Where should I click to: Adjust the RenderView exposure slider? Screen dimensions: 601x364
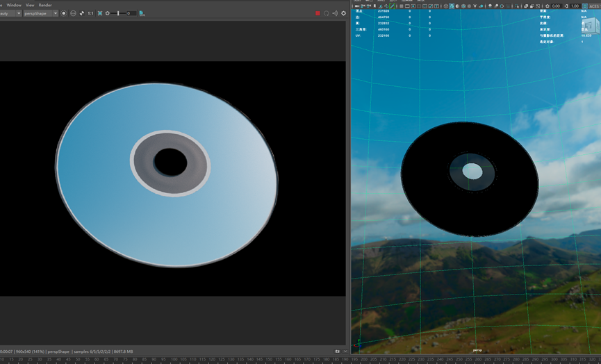pyautogui.click(x=118, y=13)
